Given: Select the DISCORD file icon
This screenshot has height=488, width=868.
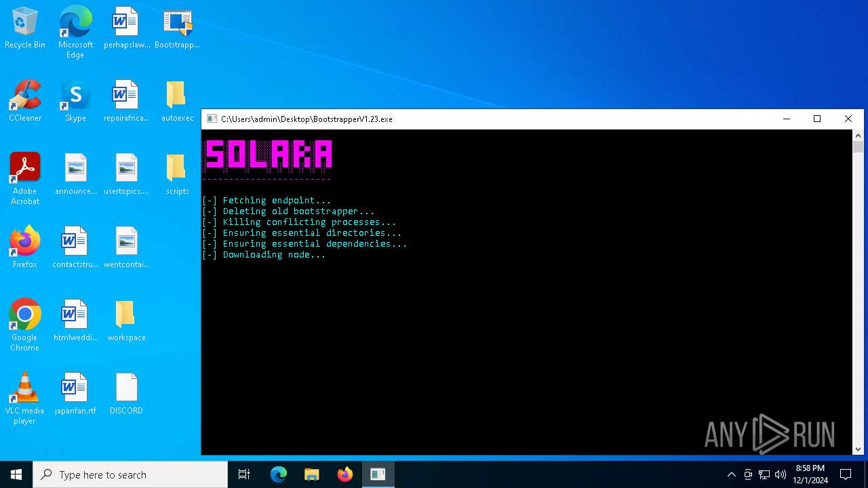Looking at the screenshot, I should point(126,394).
